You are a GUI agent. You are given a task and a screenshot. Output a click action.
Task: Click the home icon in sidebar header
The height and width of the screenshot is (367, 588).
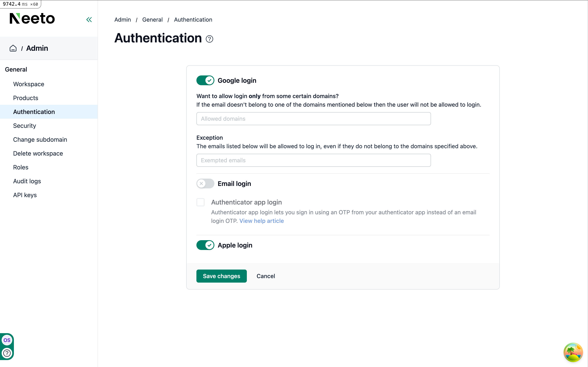click(13, 48)
